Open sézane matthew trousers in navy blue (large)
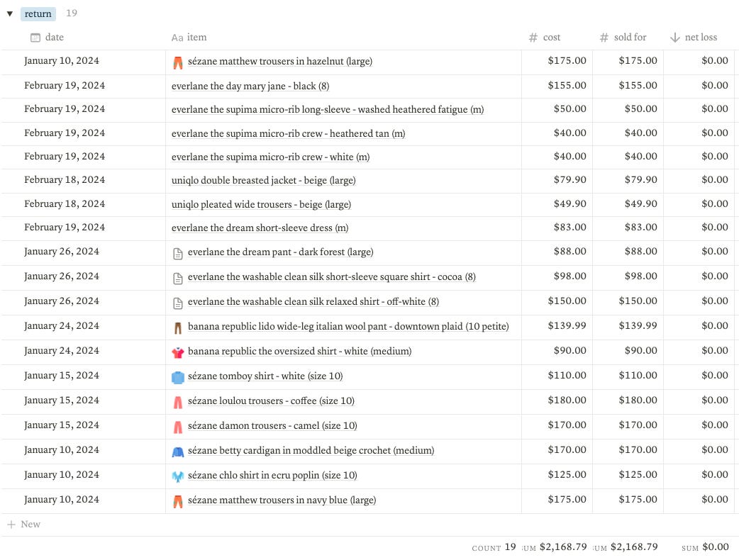739x560 pixels. pyautogui.click(x=282, y=500)
